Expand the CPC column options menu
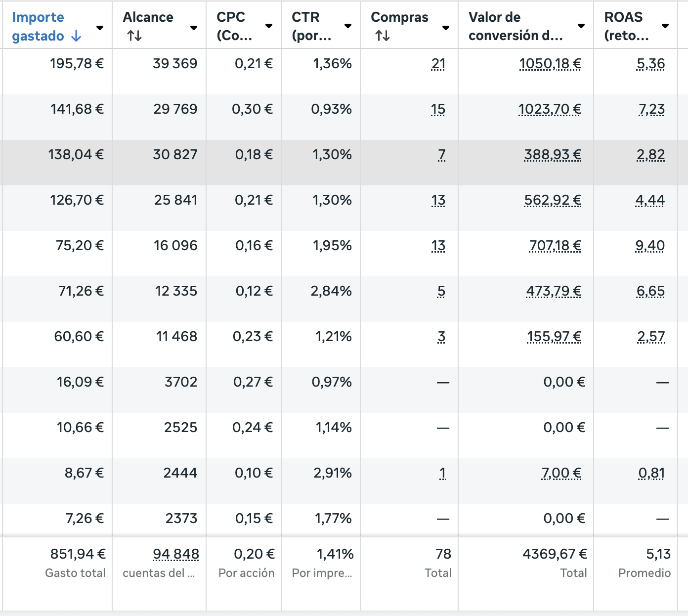Viewport: 688px width, 616px height. coord(269,26)
